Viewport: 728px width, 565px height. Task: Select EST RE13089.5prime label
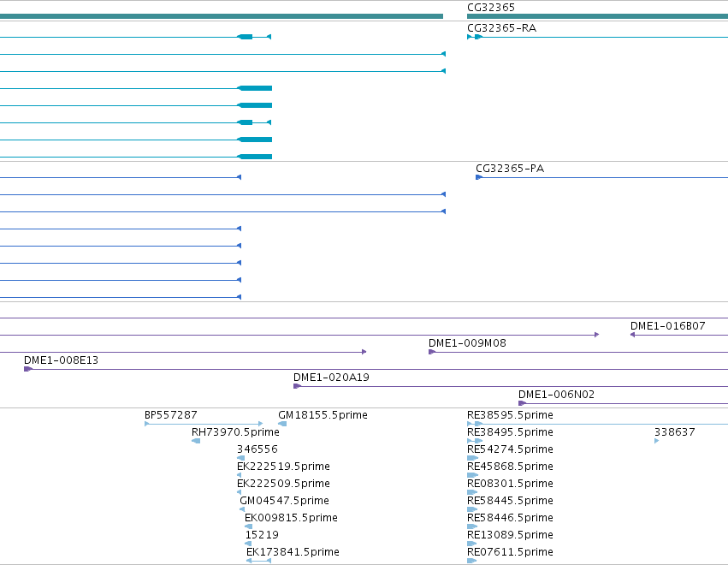pos(510,535)
